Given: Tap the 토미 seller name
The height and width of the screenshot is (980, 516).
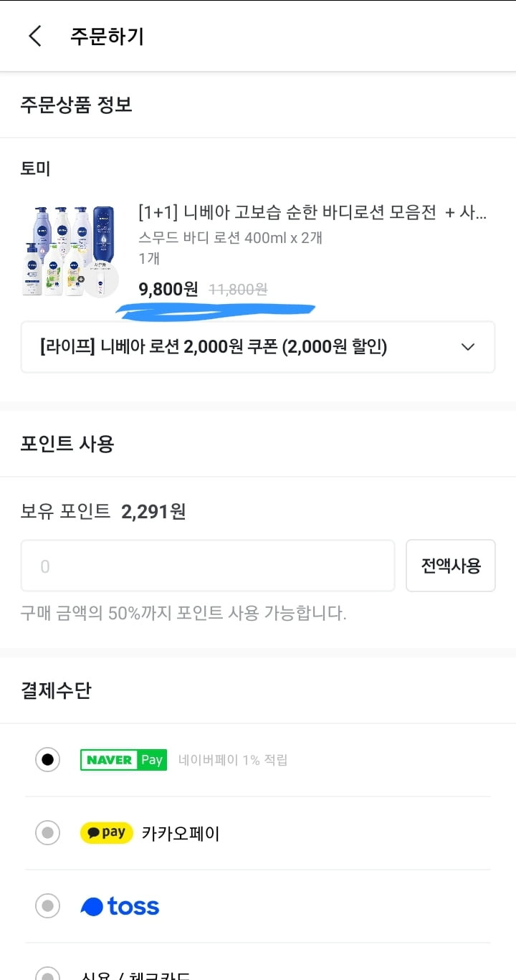Looking at the screenshot, I should click(x=36, y=168).
